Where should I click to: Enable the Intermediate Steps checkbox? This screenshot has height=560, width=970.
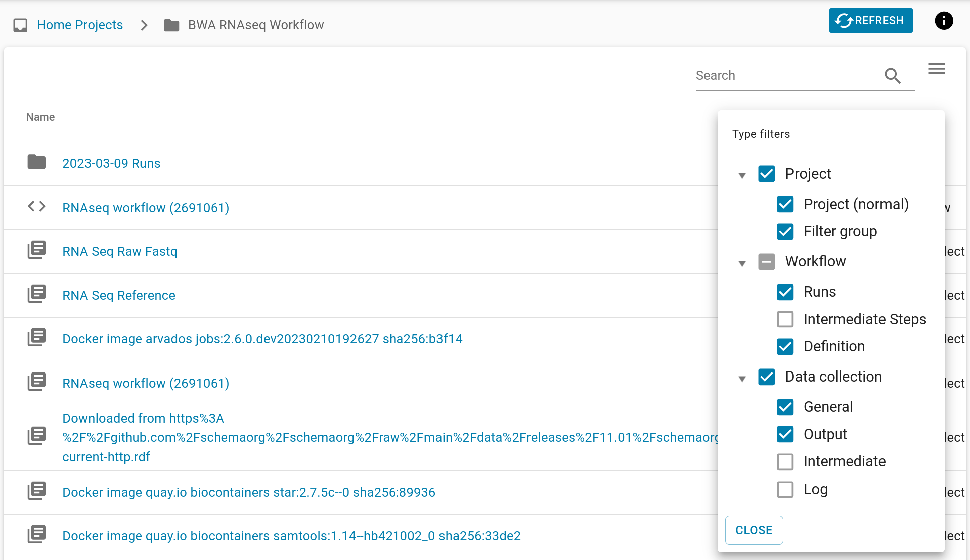[x=785, y=319]
